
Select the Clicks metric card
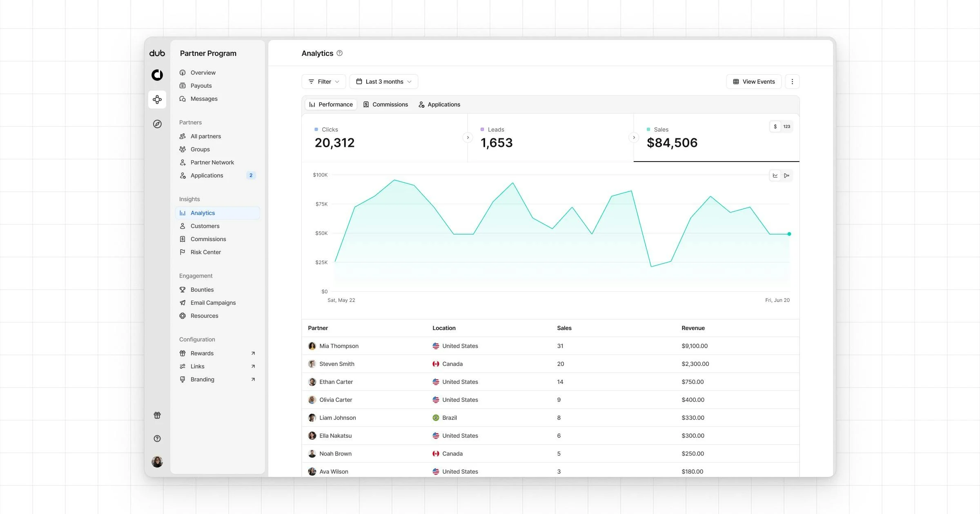(385, 138)
